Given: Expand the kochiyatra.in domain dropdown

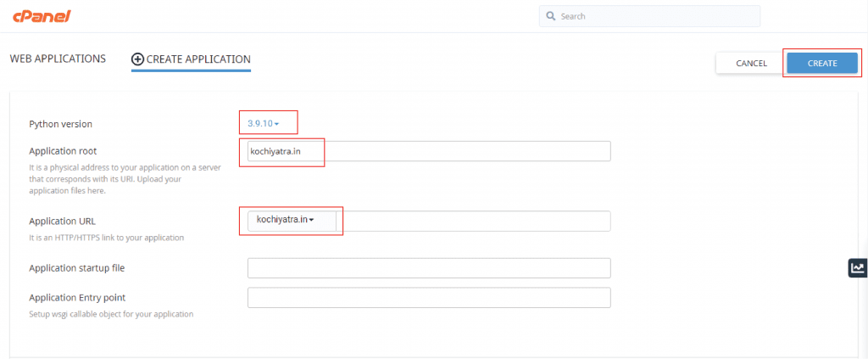Looking at the screenshot, I should click(x=286, y=221).
